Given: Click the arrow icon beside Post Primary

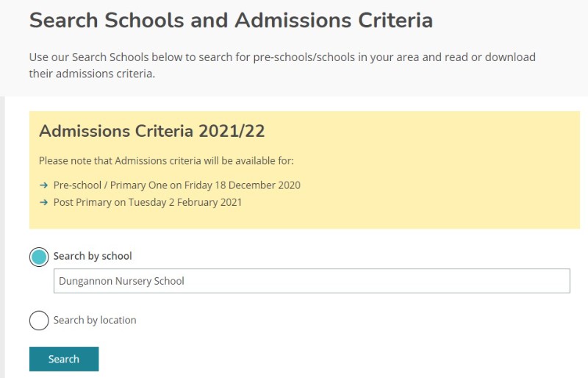Looking at the screenshot, I should pos(44,202).
